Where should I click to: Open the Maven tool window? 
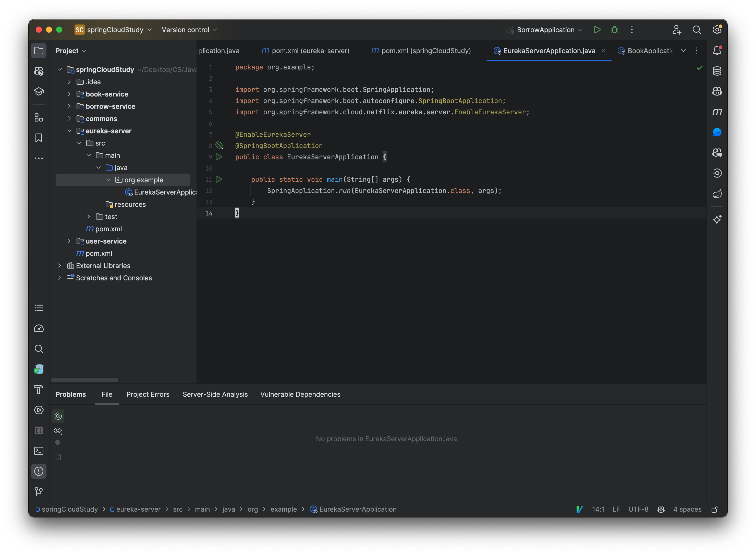pyautogui.click(x=717, y=112)
